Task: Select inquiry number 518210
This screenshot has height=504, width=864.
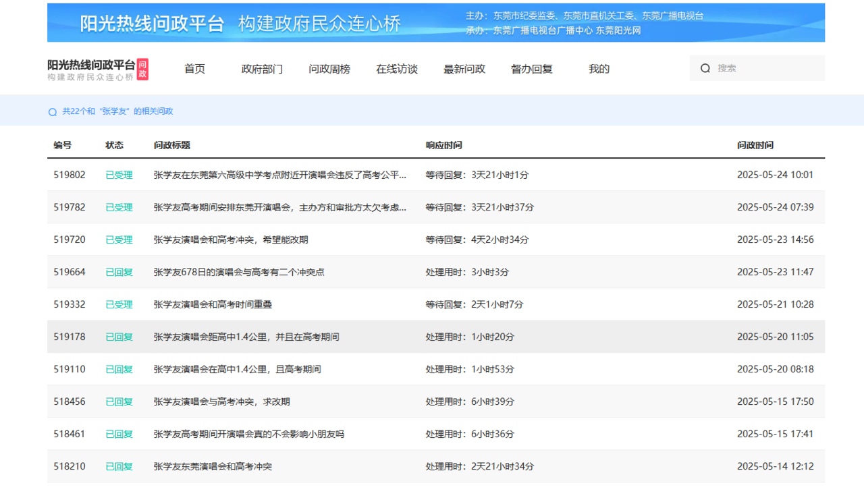Action: click(70, 466)
